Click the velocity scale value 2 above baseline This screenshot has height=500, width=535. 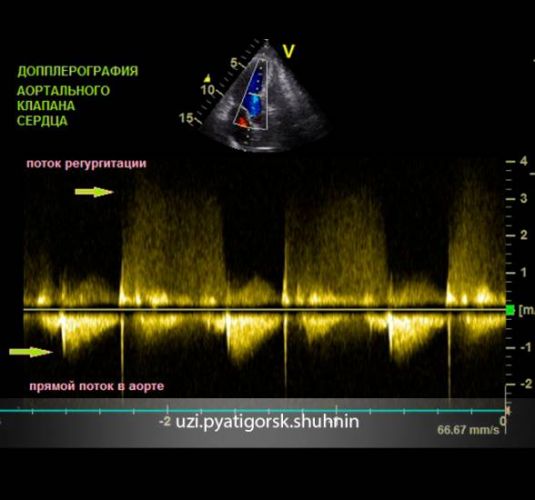(x=524, y=235)
